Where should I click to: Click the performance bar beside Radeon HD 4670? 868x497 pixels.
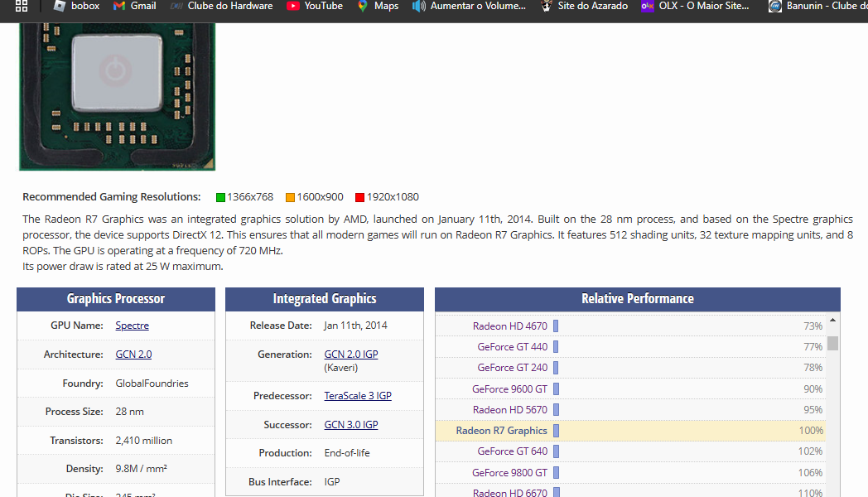tap(556, 326)
